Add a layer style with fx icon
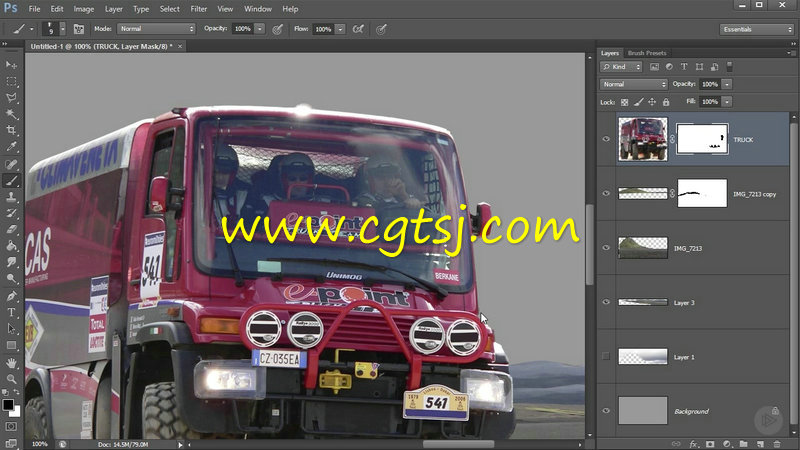Viewport: 800px width, 450px height. (x=693, y=444)
